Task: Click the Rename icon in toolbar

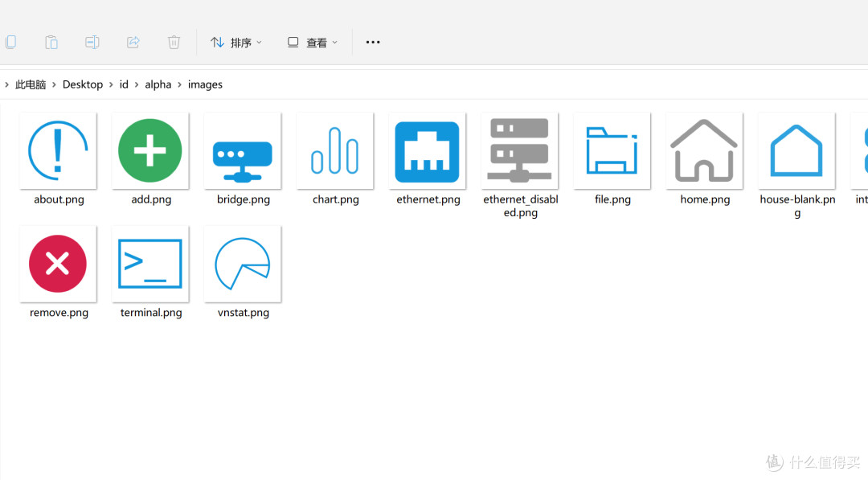Action: [x=92, y=42]
